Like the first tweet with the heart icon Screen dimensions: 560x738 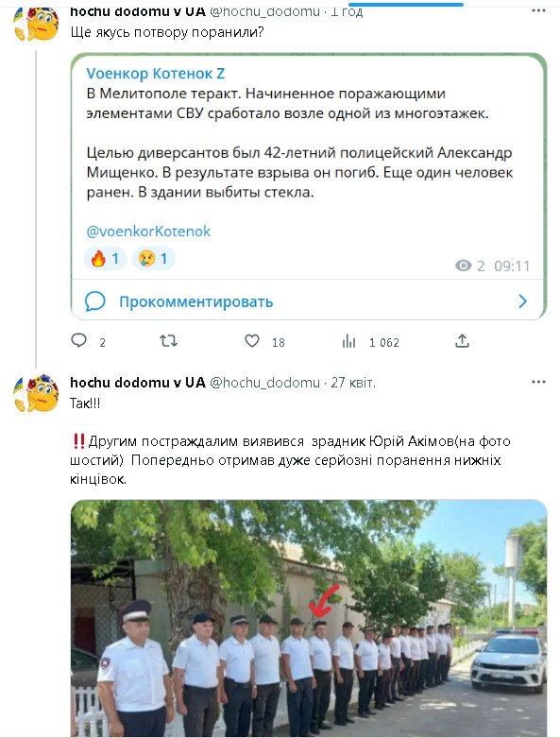tap(252, 340)
